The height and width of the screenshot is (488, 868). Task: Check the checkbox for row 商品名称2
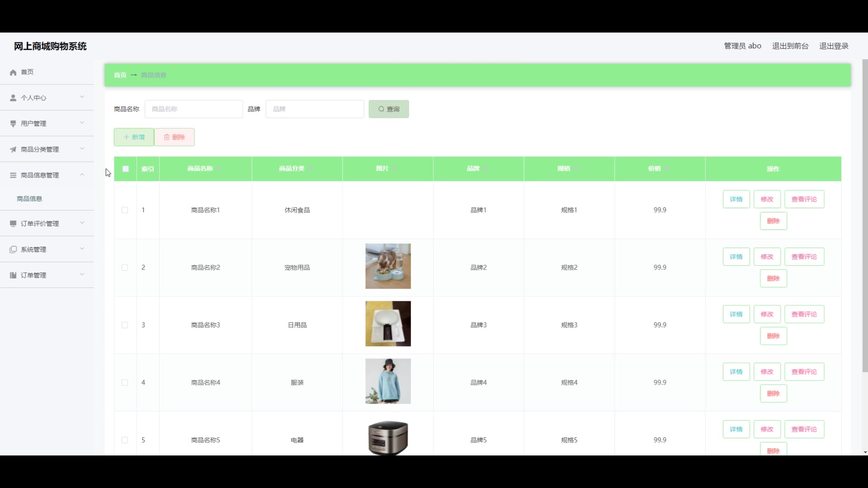click(125, 267)
